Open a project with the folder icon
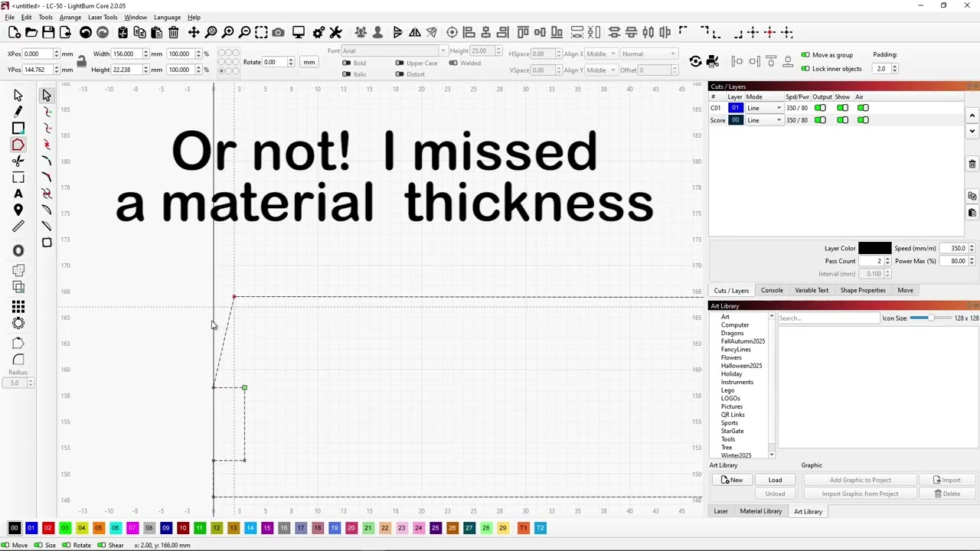Image resolution: width=980 pixels, height=551 pixels. click(x=31, y=32)
